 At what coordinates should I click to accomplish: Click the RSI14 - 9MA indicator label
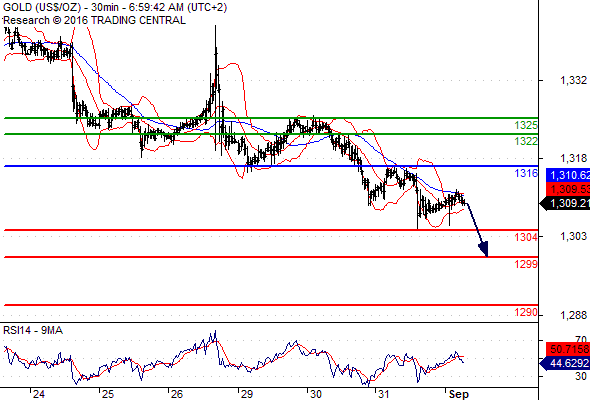coord(33,330)
